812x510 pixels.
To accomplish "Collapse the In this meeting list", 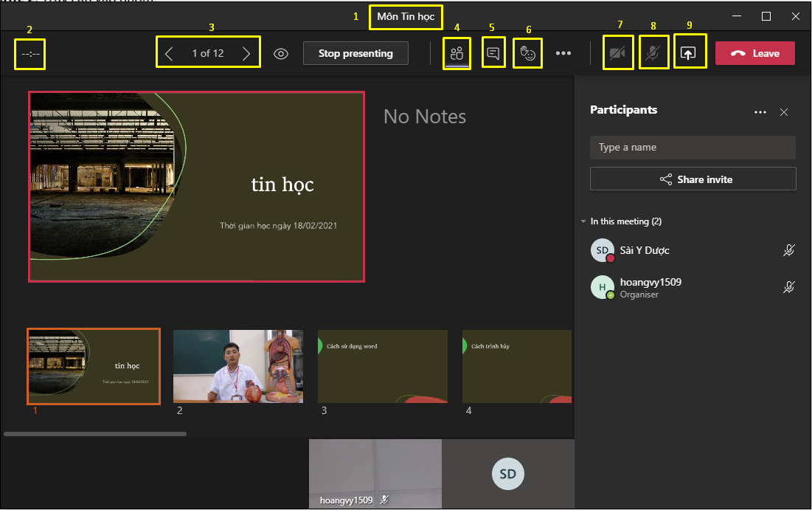I will click(583, 221).
